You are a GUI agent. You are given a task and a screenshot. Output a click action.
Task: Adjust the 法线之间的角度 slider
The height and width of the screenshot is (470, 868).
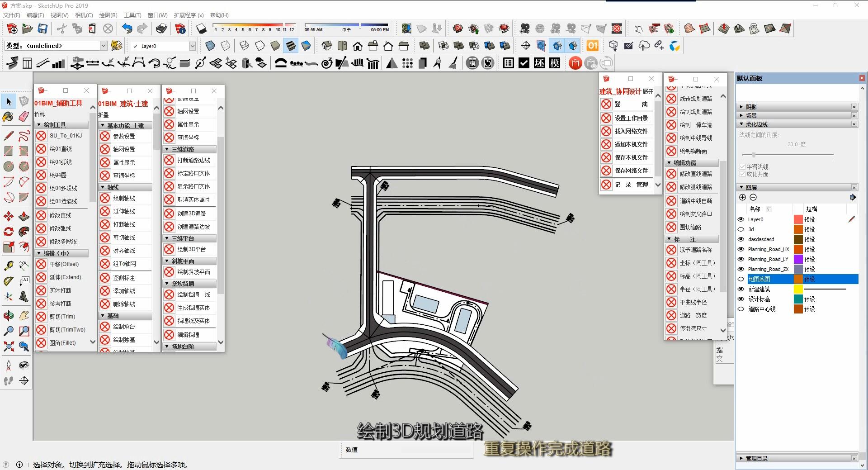pos(754,155)
